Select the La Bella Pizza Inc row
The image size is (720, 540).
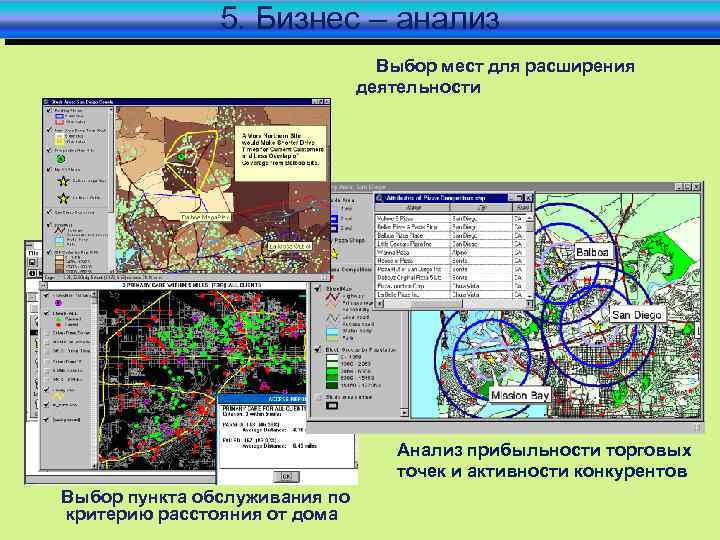click(x=451, y=294)
